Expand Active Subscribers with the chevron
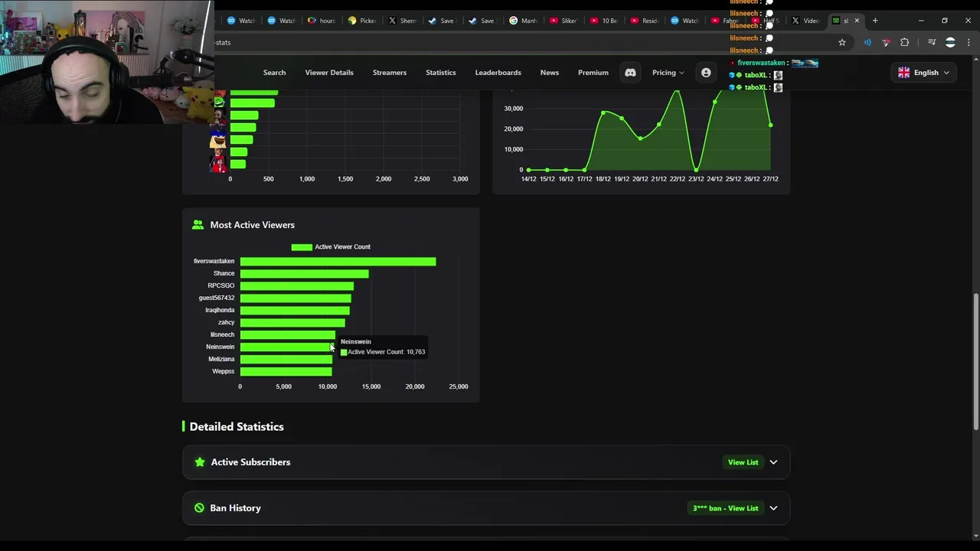This screenshot has width=980, height=551. coord(773,462)
